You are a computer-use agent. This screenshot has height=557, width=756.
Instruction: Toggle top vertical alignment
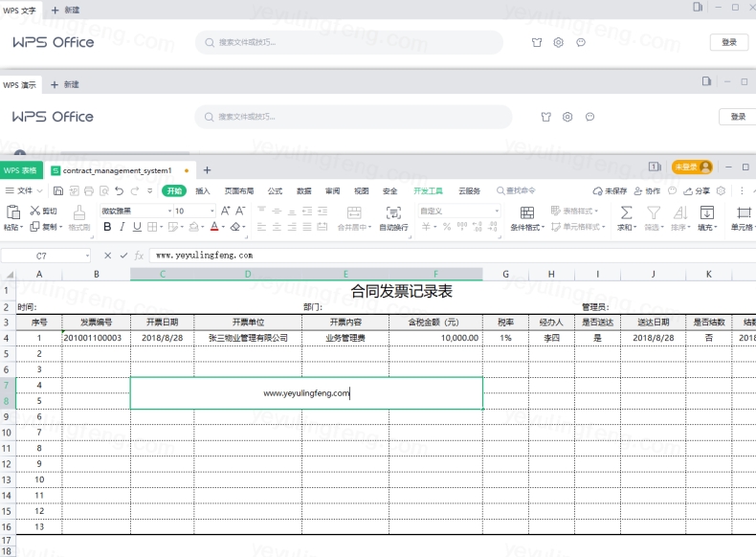[261, 211]
